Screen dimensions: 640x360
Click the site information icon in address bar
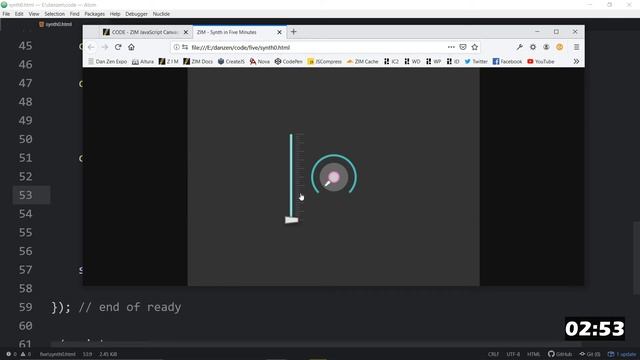[176, 47]
